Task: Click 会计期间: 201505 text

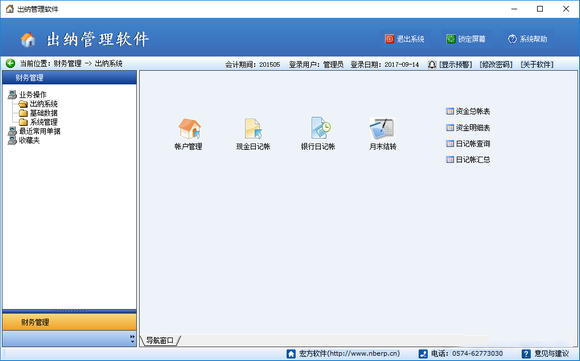Action: tap(253, 65)
